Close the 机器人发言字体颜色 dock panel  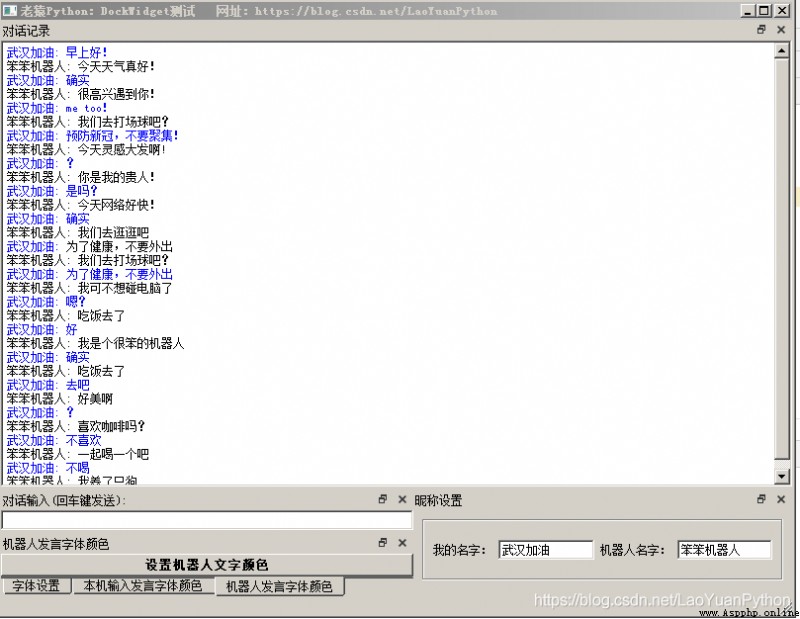pyautogui.click(x=402, y=542)
